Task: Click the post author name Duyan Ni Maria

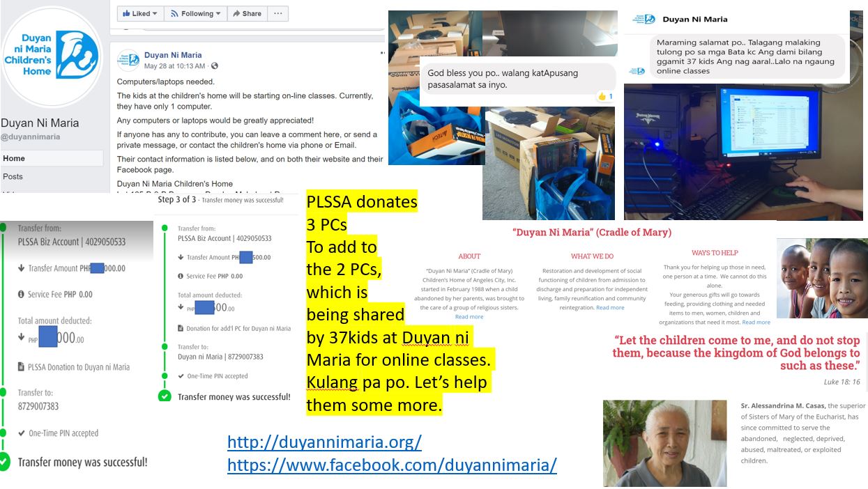Action: (x=173, y=55)
